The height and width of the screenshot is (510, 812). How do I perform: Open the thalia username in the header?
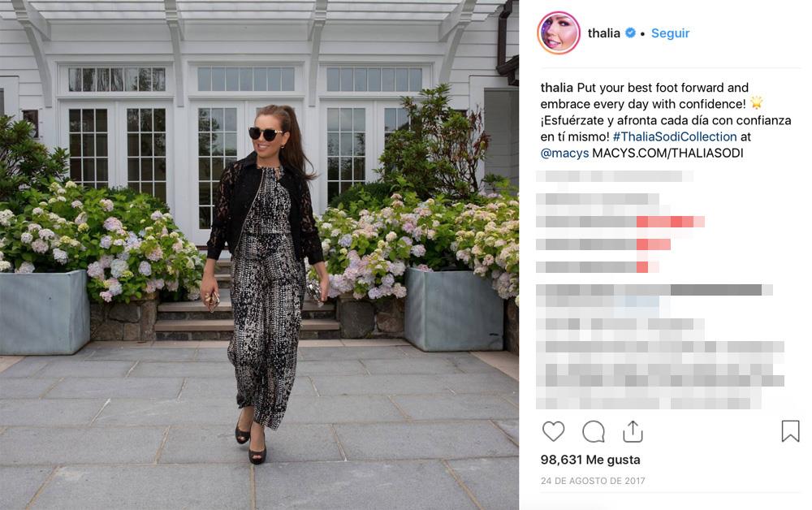[604, 33]
